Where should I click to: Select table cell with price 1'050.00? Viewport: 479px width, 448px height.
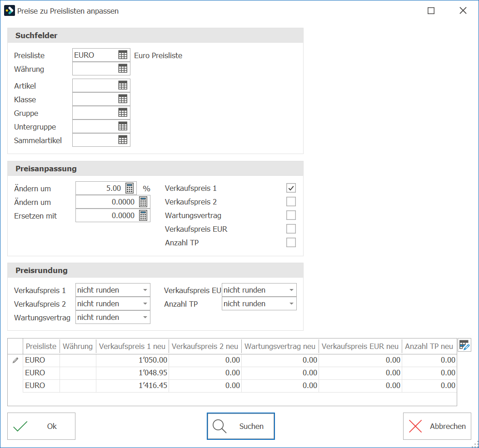click(x=132, y=360)
